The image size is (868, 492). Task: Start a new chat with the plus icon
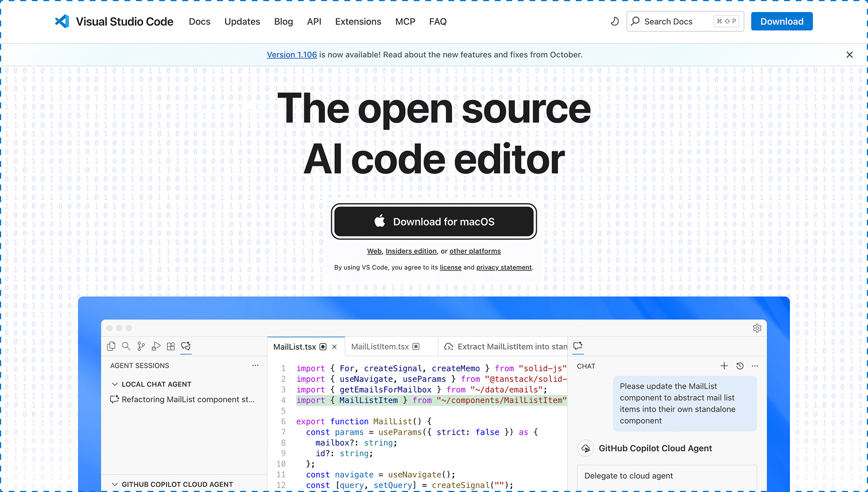click(x=724, y=366)
